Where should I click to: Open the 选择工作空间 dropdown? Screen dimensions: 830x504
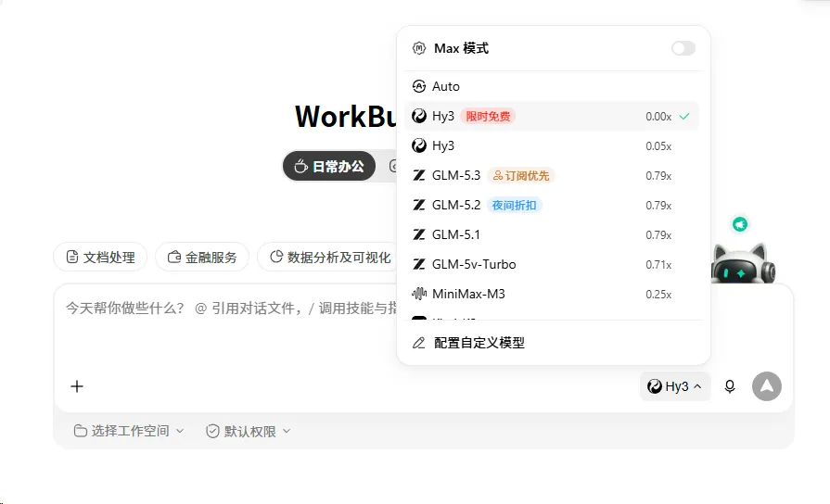pos(129,431)
